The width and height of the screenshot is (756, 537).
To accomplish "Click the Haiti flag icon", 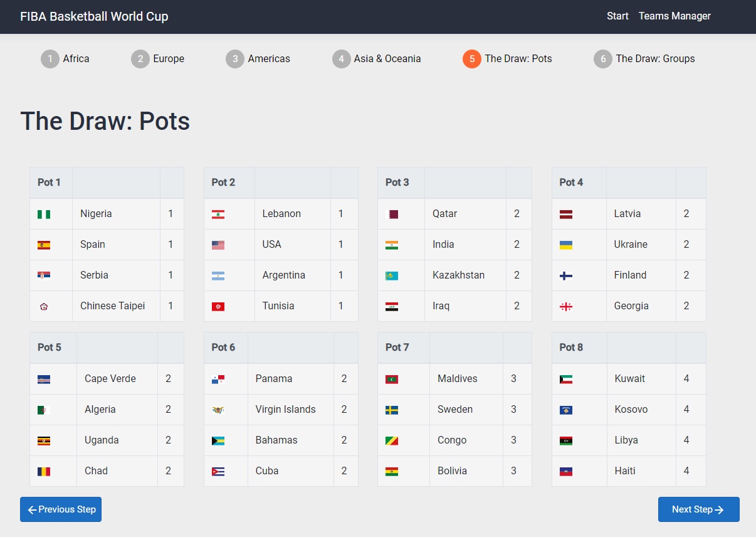I will point(566,471).
